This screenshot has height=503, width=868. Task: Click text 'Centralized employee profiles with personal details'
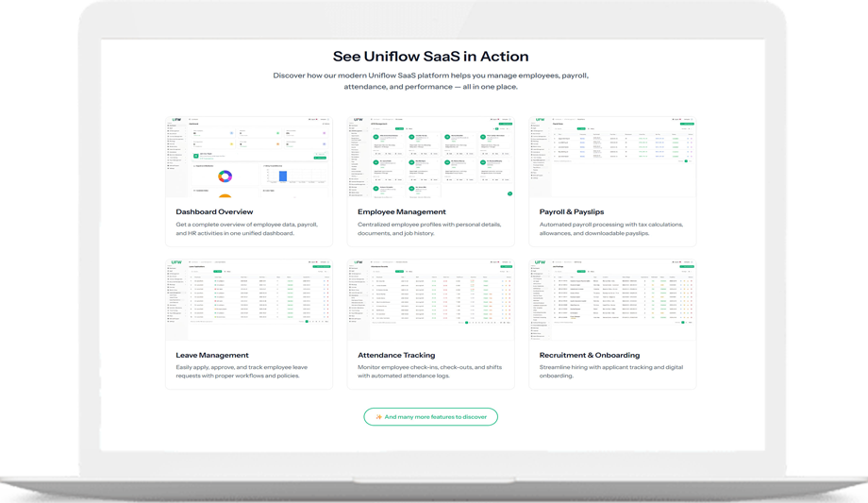[429, 225]
